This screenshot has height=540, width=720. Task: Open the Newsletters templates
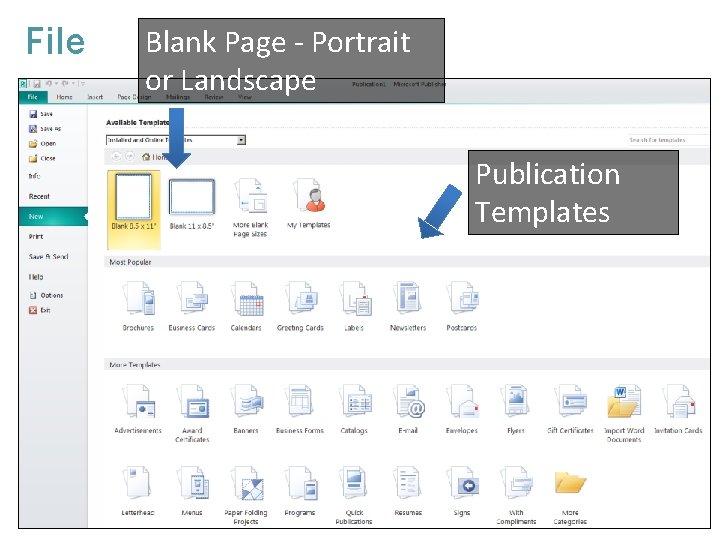pyautogui.click(x=408, y=306)
